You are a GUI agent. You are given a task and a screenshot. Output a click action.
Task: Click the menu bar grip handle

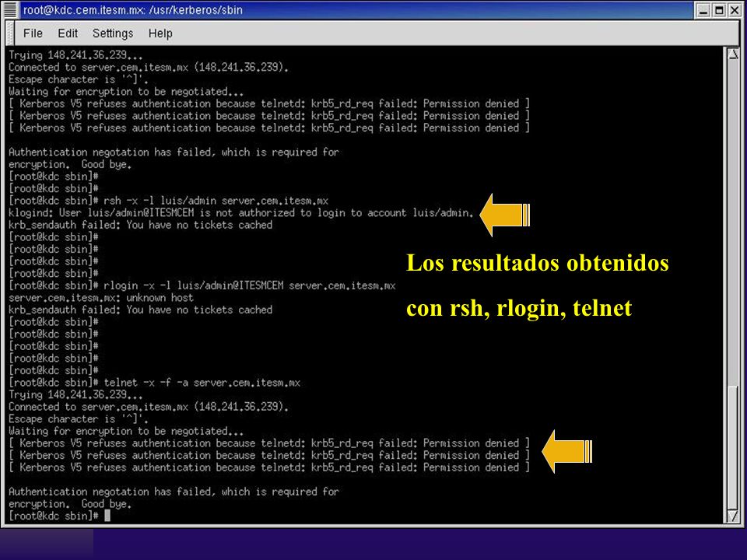(x=10, y=33)
